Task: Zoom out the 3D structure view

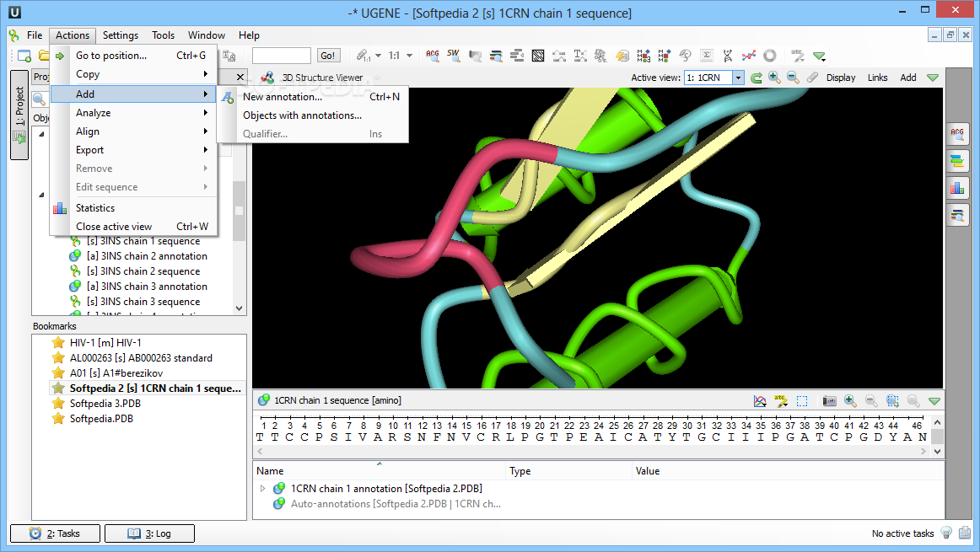Action: [x=793, y=78]
